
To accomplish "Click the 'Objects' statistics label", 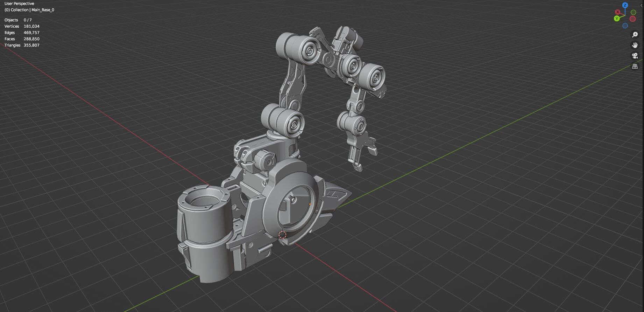I will pyautogui.click(x=11, y=20).
